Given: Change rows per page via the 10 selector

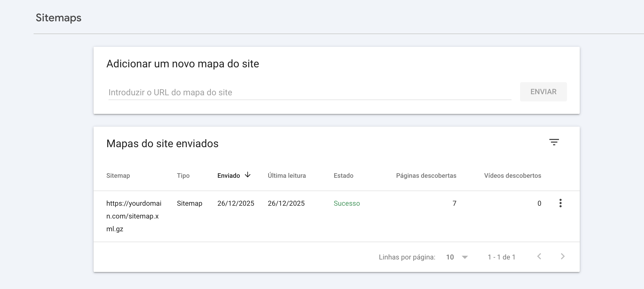Looking at the screenshot, I should click(x=450, y=257).
